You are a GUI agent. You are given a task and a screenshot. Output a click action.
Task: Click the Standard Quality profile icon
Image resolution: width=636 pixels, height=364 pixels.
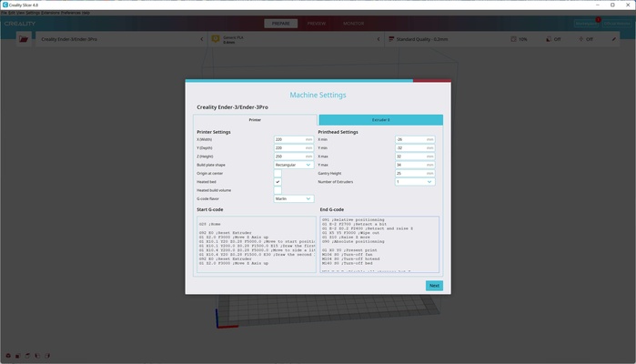tap(391, 39)
